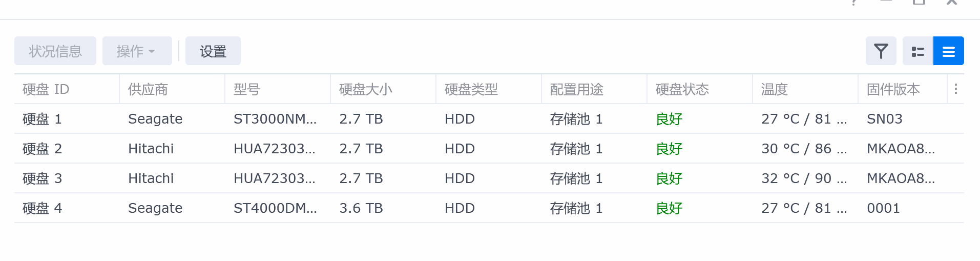This screenshot has width=980, height=261.
Task: Click the help question mark icon
Action: click(x=854, y=3)
